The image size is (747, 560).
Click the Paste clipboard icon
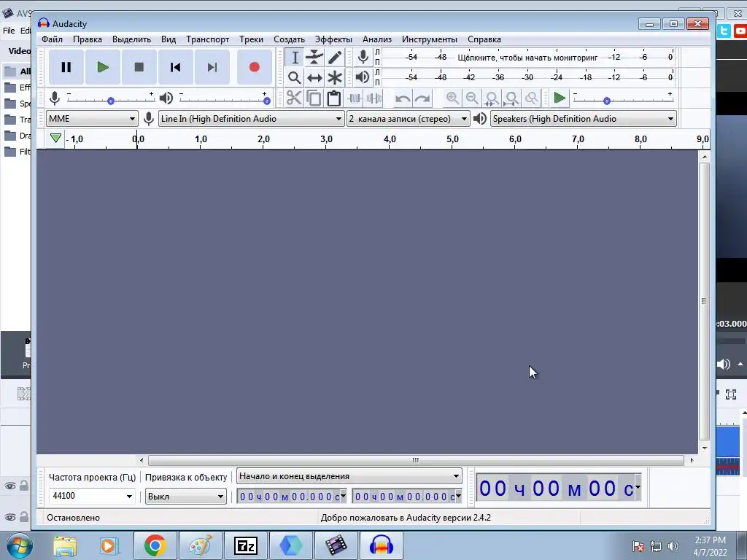point(334,98)
